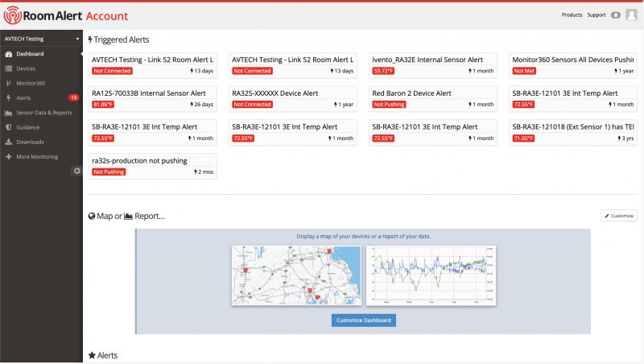
Task: Click the Monitor360 icon in sidebar
Action: click(x=9, y=84)
